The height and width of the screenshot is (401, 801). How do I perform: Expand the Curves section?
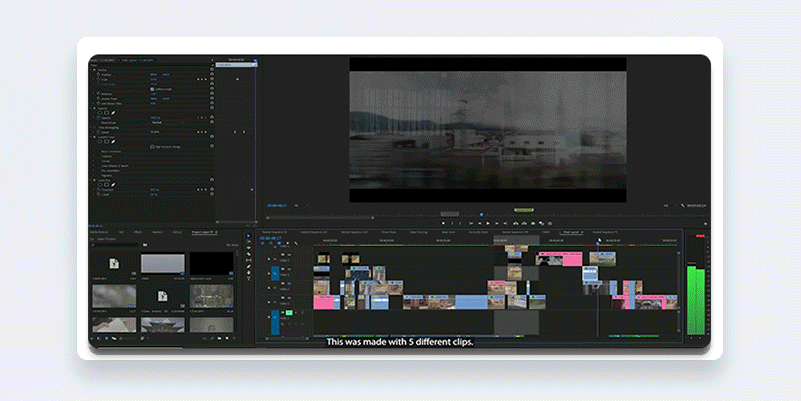pos(93,161)
